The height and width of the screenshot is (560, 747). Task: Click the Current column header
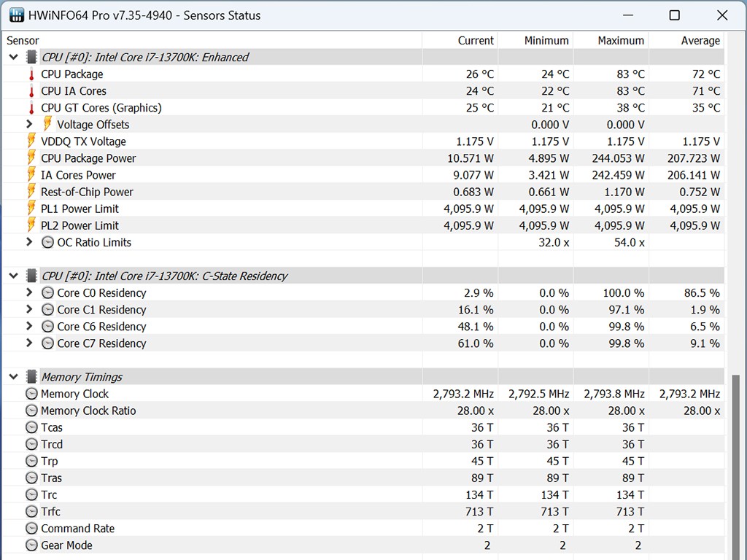click(x=476, y=41)
